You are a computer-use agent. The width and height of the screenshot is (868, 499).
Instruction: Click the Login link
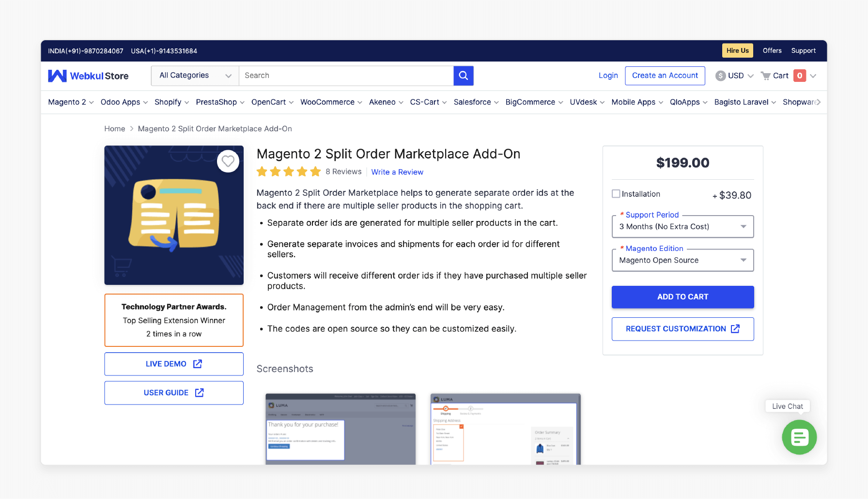coord(608,76)
